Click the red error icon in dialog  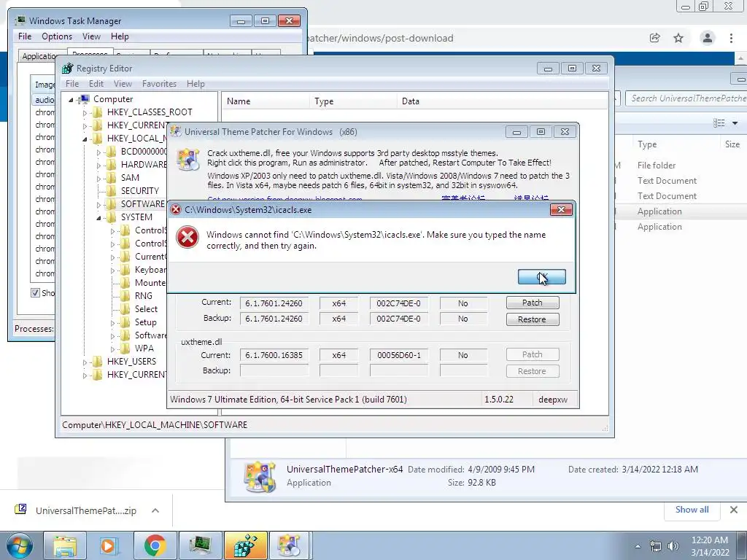coord(187,237)
